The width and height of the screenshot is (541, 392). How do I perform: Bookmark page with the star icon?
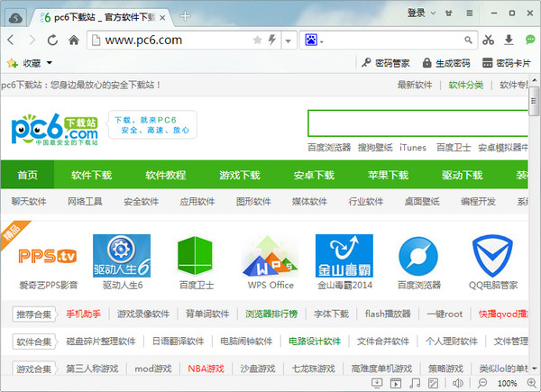(x=258, y=40)
